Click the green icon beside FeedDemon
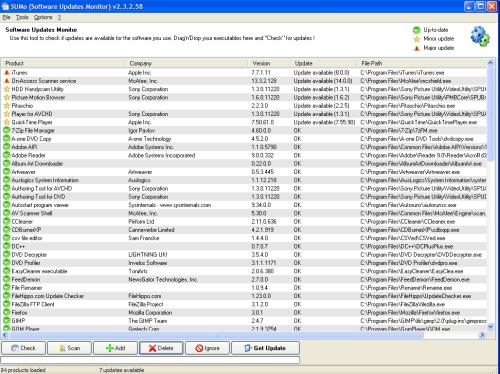 pyautogui.click(x=7, y=279)
